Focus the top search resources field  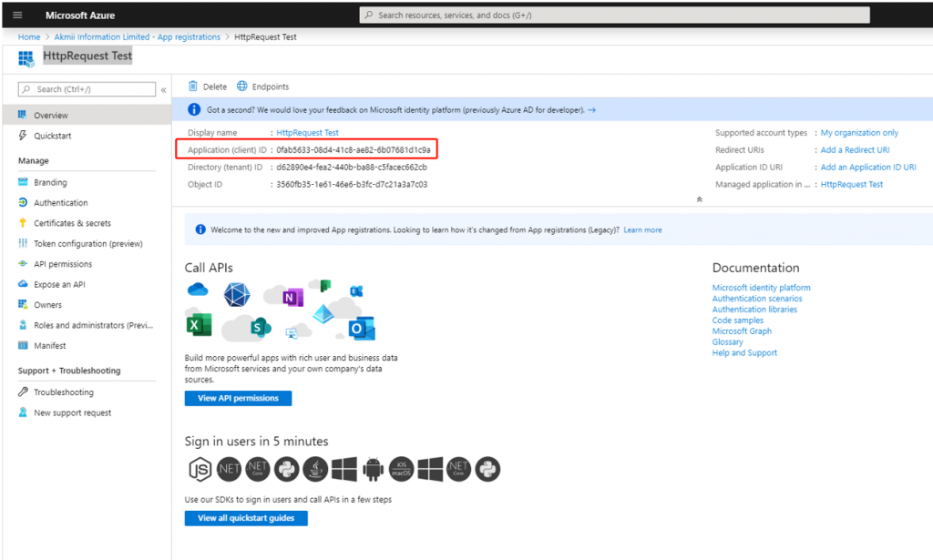(615, 15)
